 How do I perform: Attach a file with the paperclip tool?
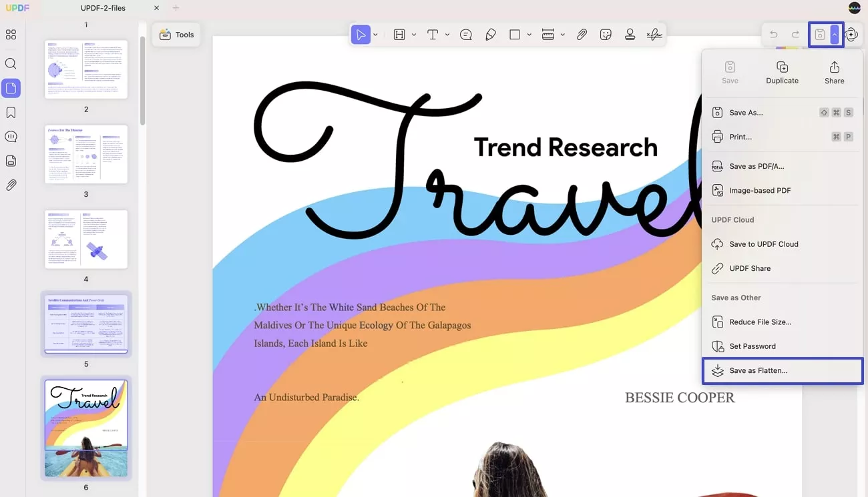(582, 35)
